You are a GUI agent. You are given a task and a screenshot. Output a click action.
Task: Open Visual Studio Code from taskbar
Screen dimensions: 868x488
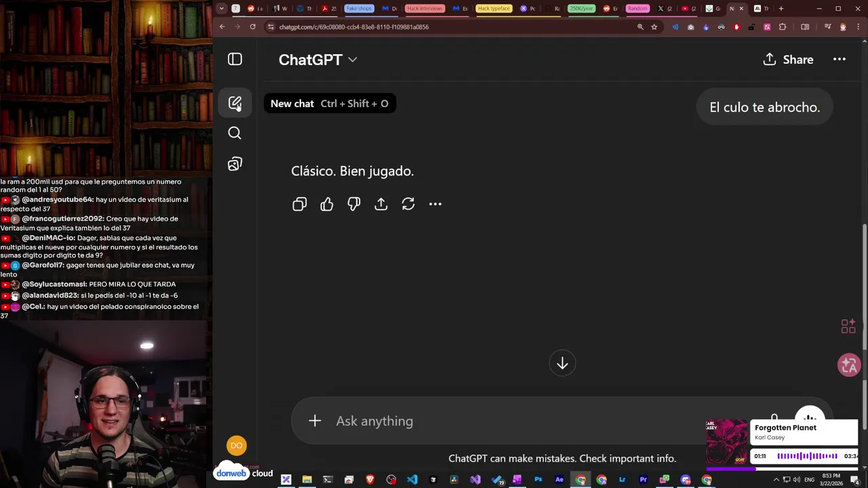[412, 480]
